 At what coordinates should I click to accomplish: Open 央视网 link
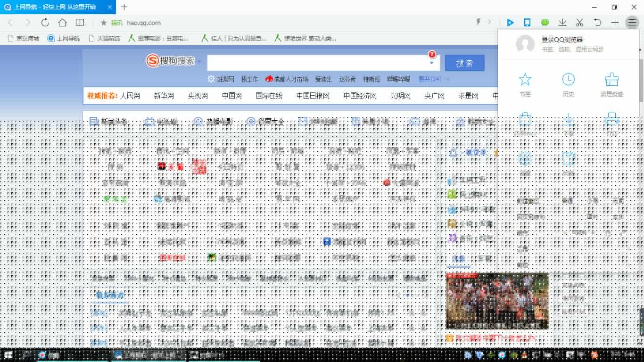198,96
